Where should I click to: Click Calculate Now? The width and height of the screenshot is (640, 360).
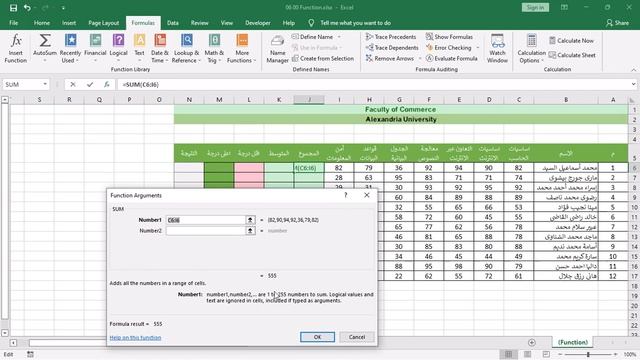[x=571, y=40]
